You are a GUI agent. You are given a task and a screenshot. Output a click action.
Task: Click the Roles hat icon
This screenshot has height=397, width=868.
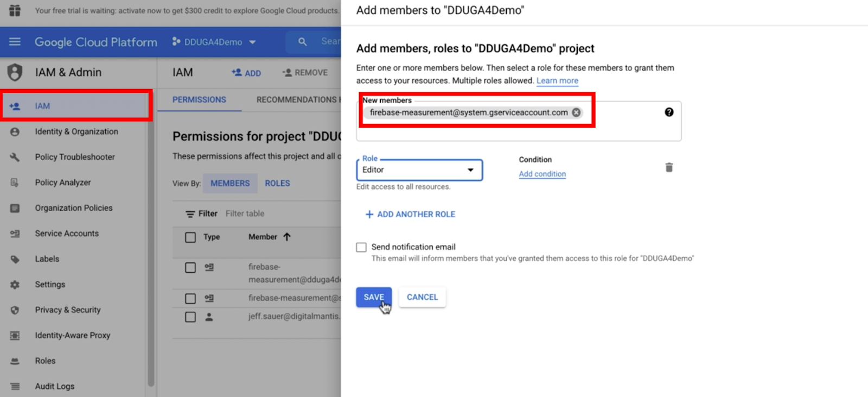[15, 361]
